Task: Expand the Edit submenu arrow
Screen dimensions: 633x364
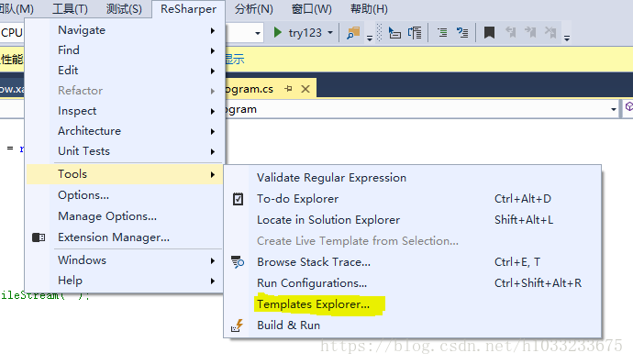Action: pyautogui.click(x=212, y=71)
